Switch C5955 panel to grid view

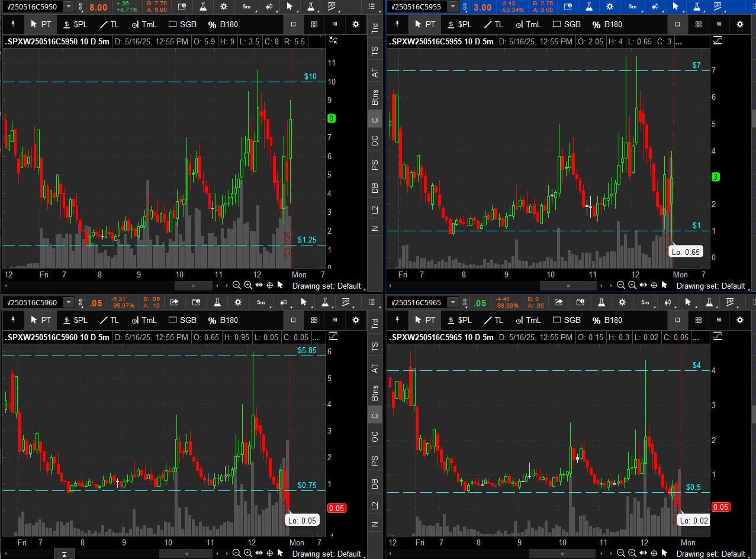(699, 24)
